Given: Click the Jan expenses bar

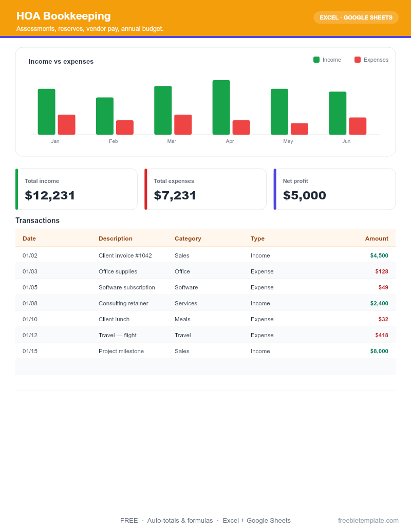Looking at the screenshot, I should point(66,124).
